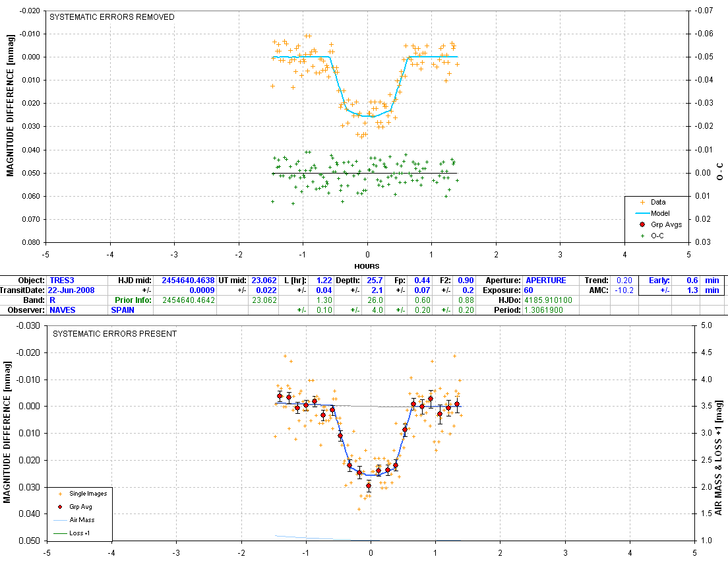Click the SYSTEMATIC ERRORS PRESENT chart title

click(114, 334)
